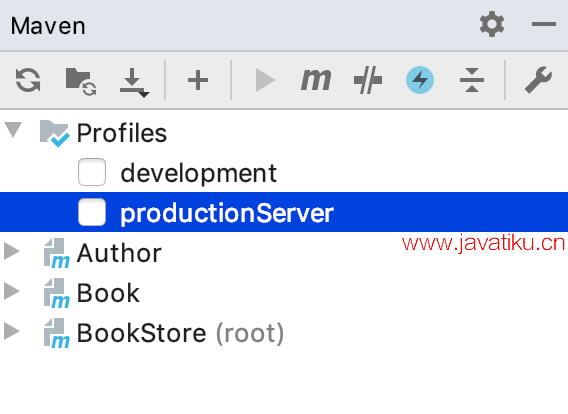
Task: Click the Reload All Maven Projects icon
Action: 28,80
